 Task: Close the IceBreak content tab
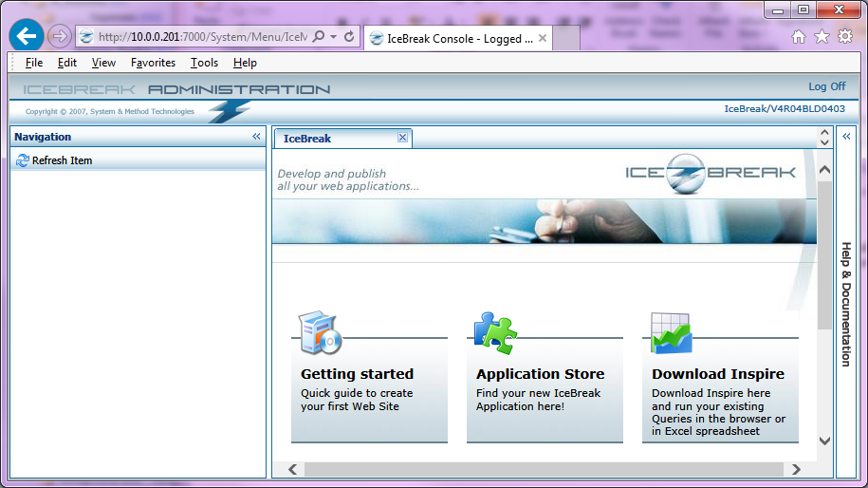point(402,138)
